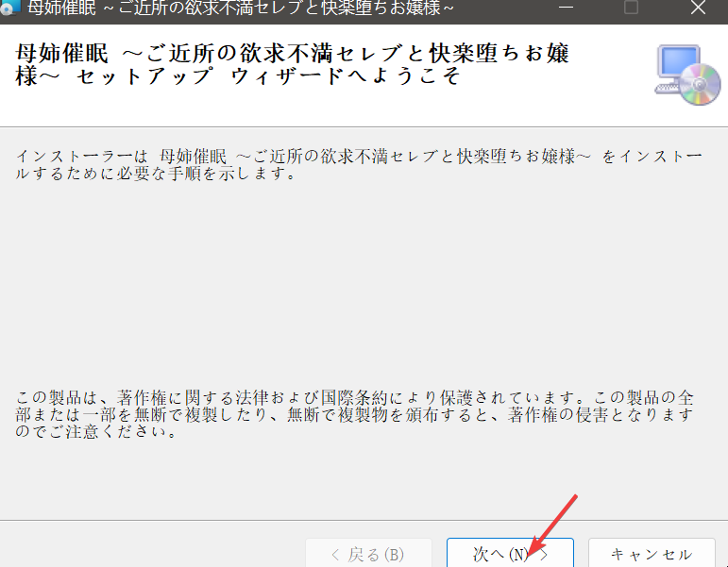728x567 pixels.
Task: Click the disabled 戻る(B) back button
Action: click(x=368, y=553)
